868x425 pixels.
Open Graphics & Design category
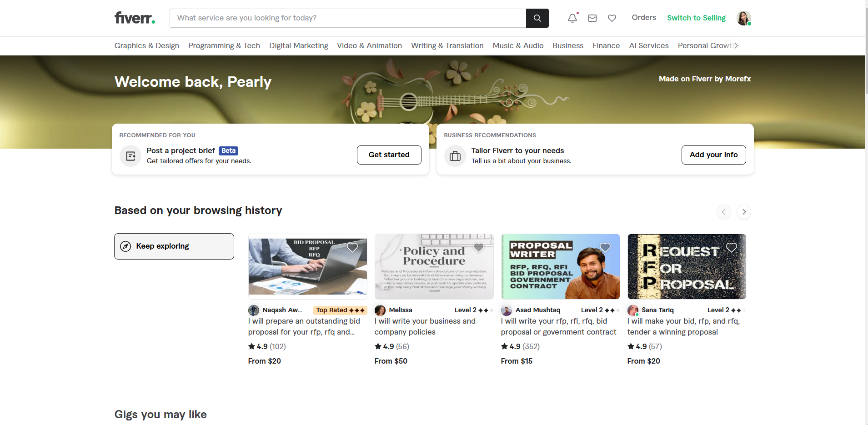click(147, 45)
